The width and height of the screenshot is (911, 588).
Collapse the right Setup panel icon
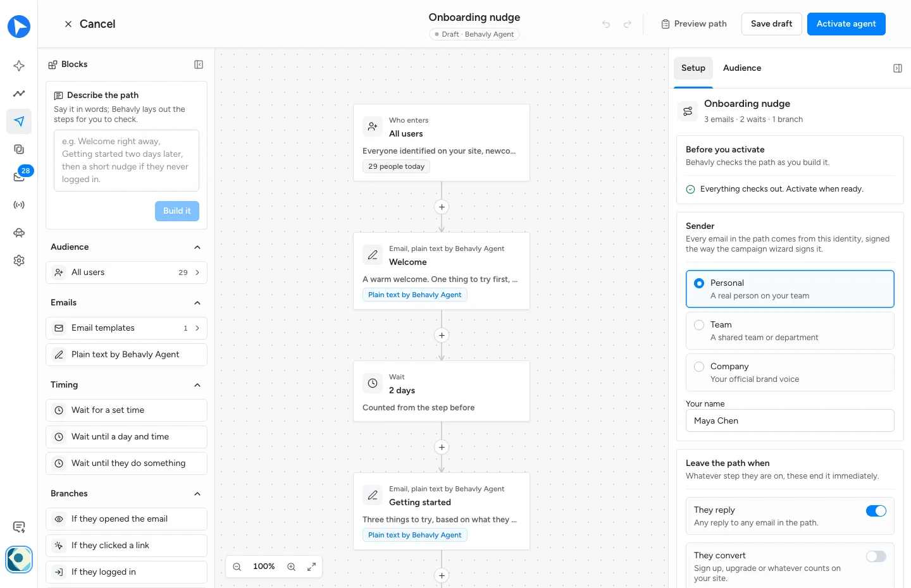click(x=898, y=68)
